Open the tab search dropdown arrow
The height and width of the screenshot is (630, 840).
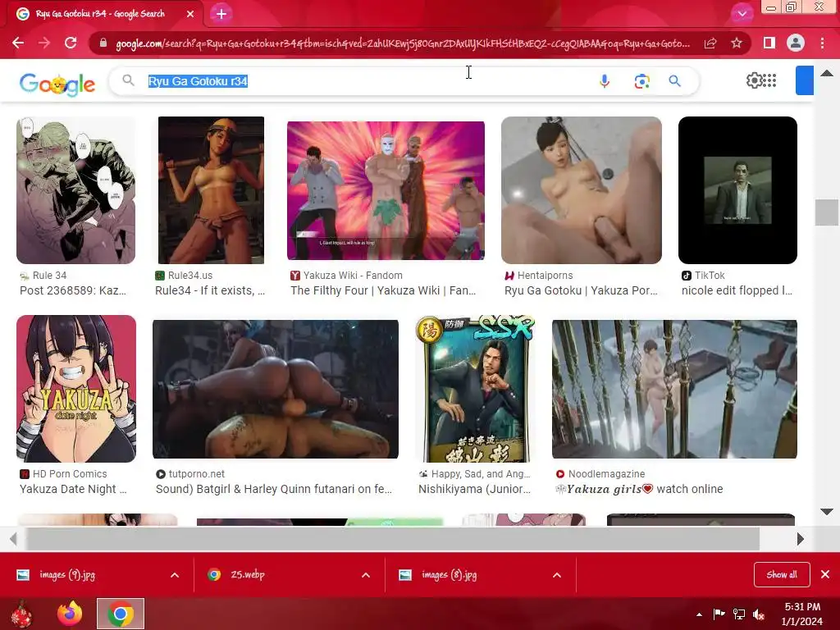742,14
